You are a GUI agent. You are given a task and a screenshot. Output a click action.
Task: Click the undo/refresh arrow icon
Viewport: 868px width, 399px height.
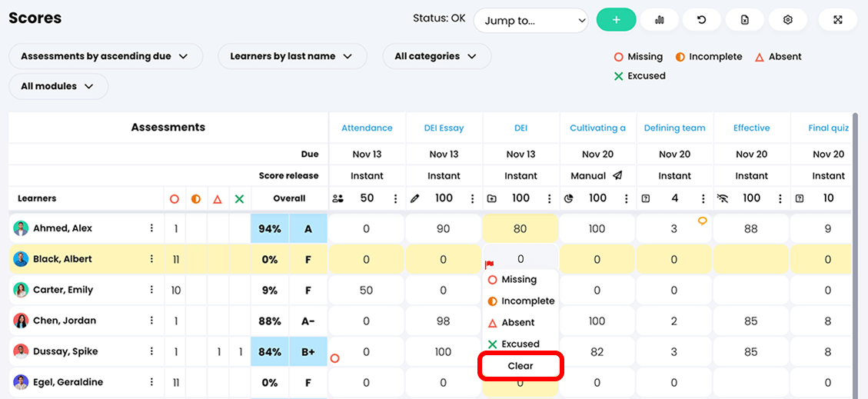point(701,20)
